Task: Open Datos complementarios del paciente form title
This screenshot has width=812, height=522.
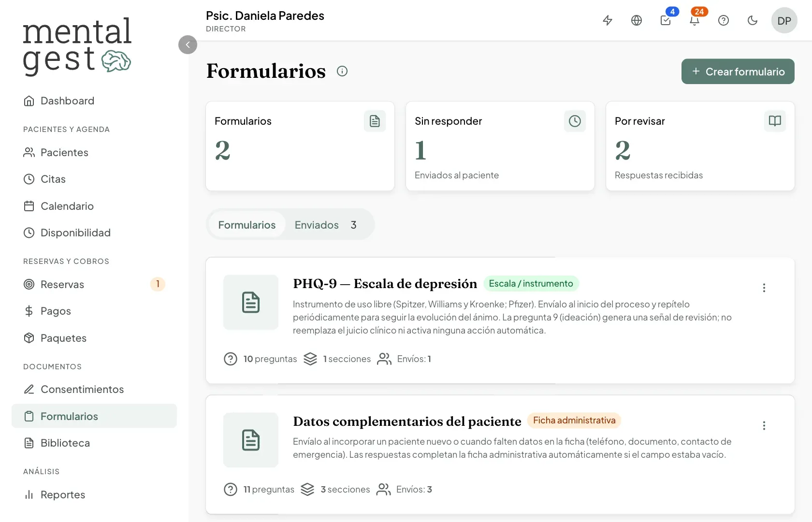Action: point(407,421)
